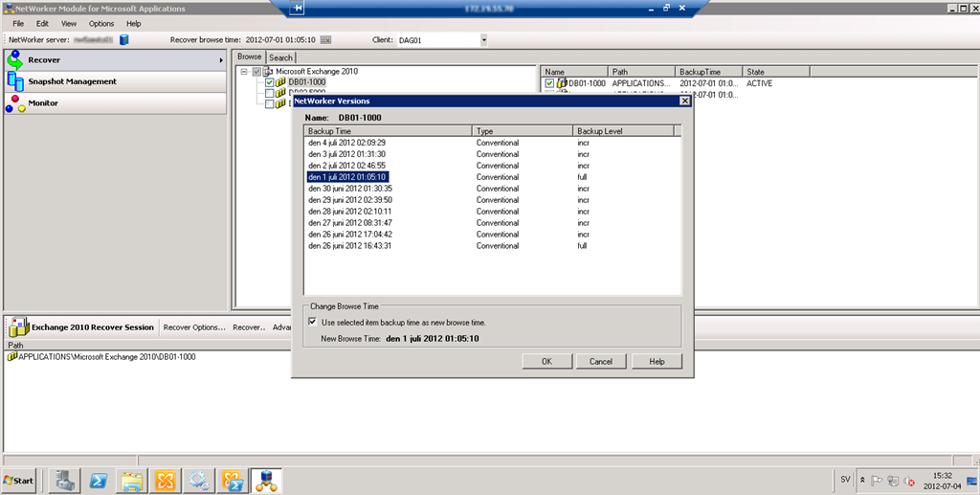Click Cancel in NetWorker Versions dialog
The image size is (980, 495).
pos(601,361)
